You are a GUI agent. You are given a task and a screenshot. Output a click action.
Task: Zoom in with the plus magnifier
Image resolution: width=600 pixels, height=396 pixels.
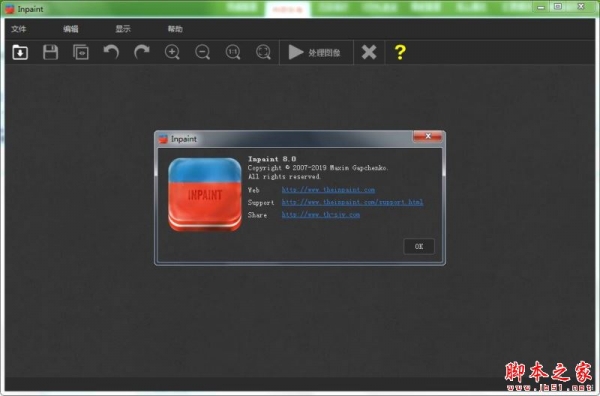coord(172,52)
